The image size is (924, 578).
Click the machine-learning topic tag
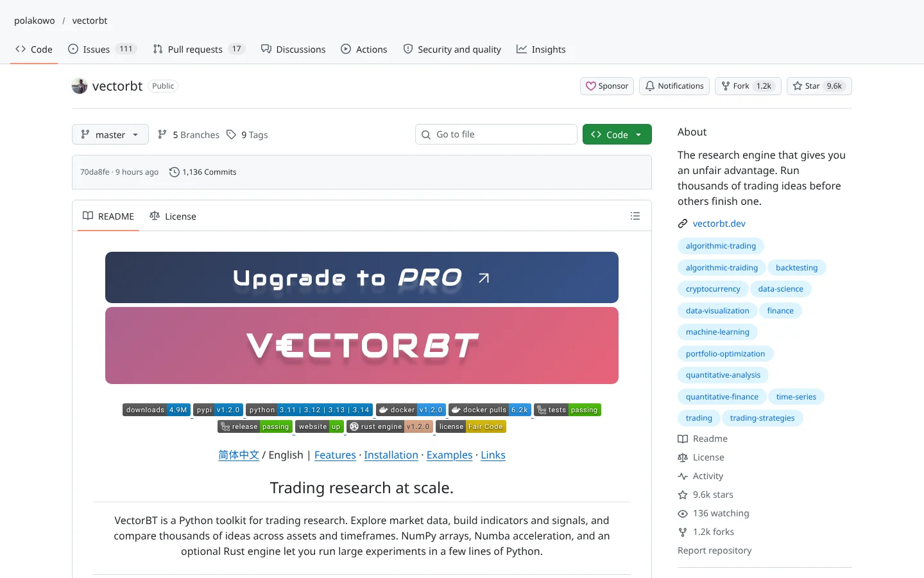(x=717, y=332)
